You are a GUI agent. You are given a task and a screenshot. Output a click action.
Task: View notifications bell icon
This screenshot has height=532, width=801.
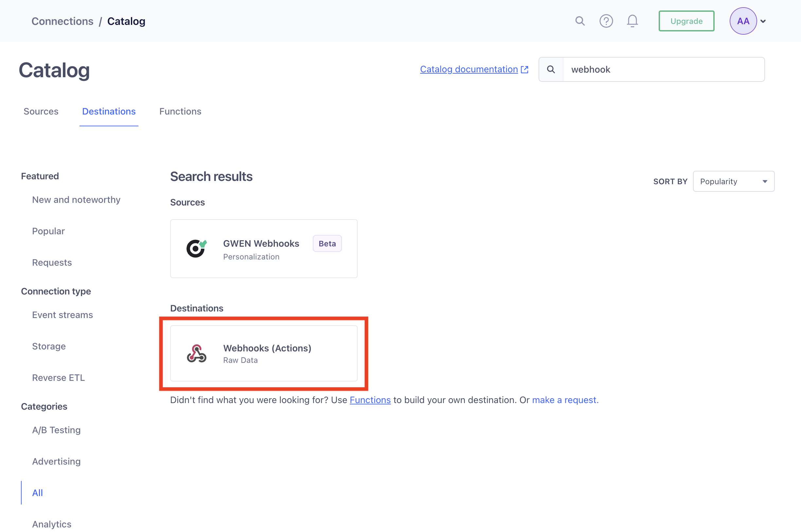pyautogui.click(x=632, y=21)
